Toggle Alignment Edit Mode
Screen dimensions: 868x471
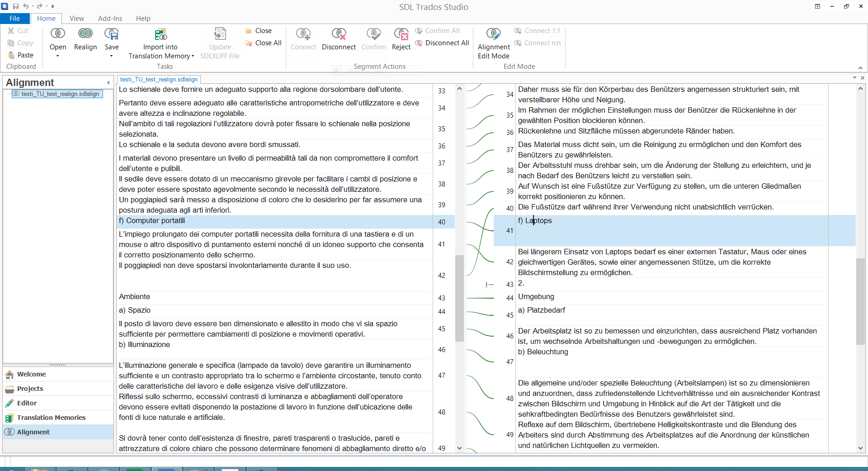[x=493, y=34]
